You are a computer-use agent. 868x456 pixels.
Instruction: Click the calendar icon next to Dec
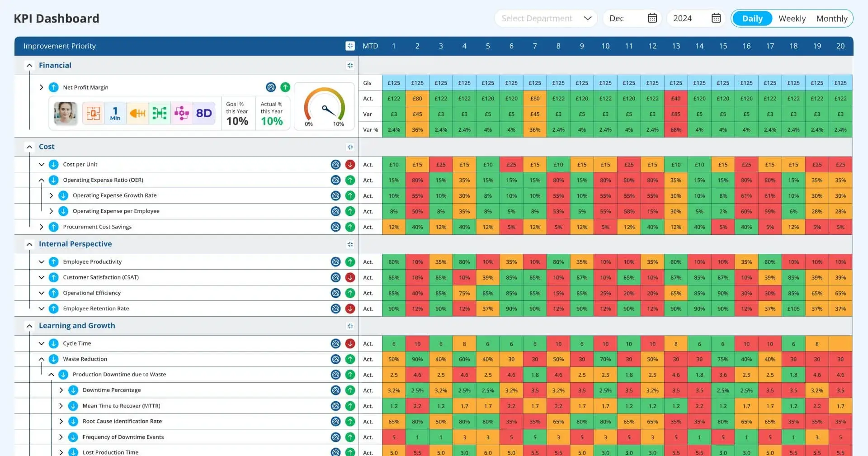pos(651,18)
